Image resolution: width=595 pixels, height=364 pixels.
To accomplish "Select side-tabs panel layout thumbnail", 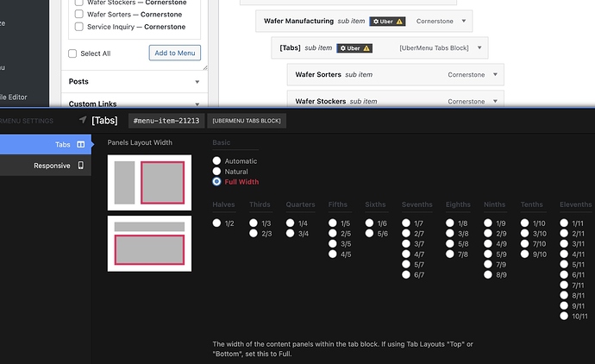I will click(149, 182).
